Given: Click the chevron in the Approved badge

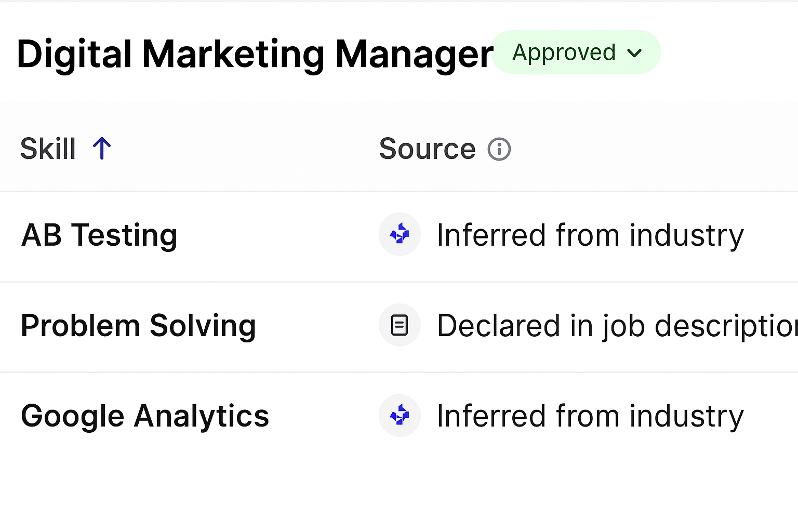Looking at the screenshot, I should pyautogui.click(x=634, y=53).
